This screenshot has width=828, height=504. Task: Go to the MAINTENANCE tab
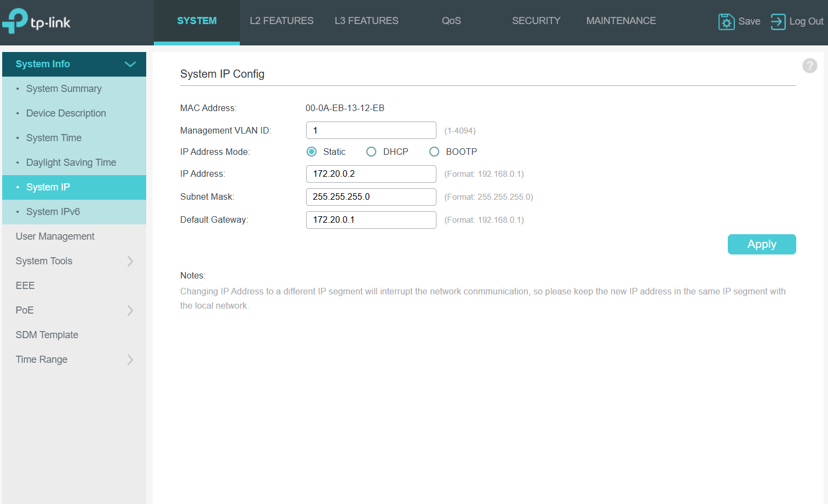(620, 21)
